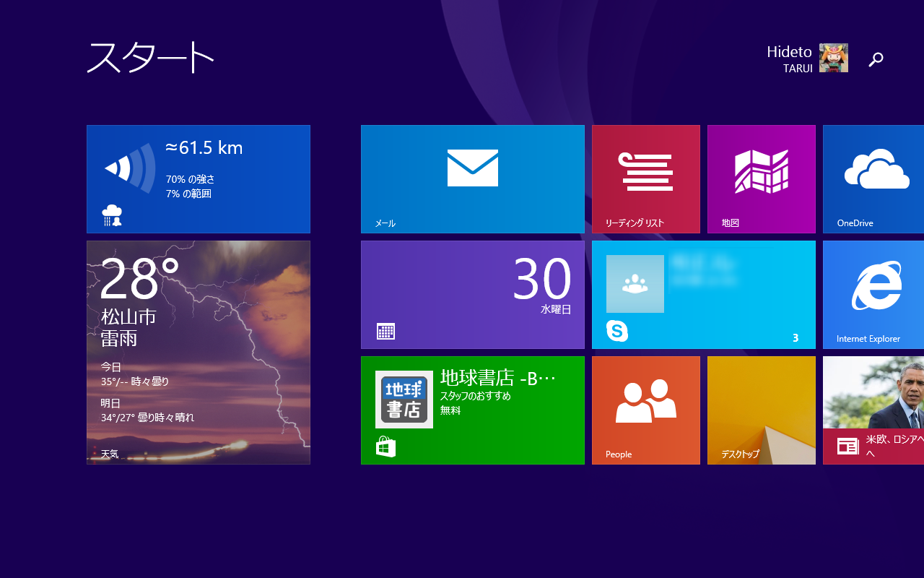Click tomorrow's forecast '34°/27° 曇り時々晴れ'
Image resolution: width=924 pixels, height=578 pixels.
coord(147,418)
